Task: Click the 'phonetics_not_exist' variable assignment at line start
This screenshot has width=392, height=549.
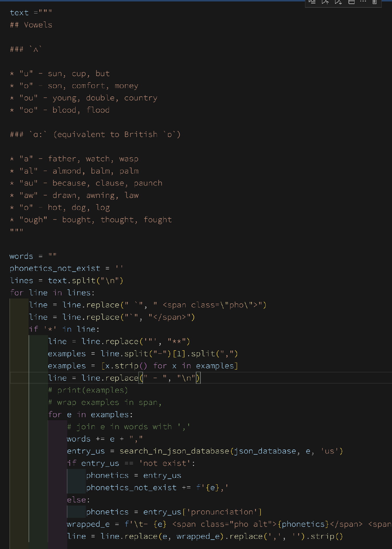Action: pyautogui.click(x=55, y=268)
